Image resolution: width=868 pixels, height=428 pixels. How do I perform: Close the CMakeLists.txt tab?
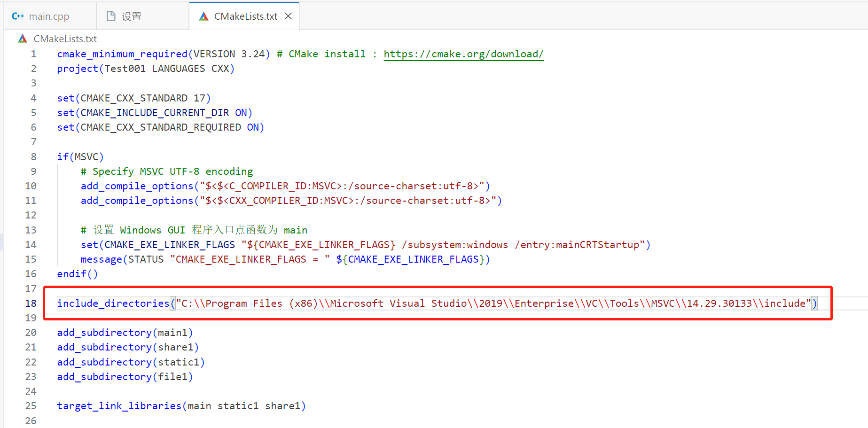point(288,15)
